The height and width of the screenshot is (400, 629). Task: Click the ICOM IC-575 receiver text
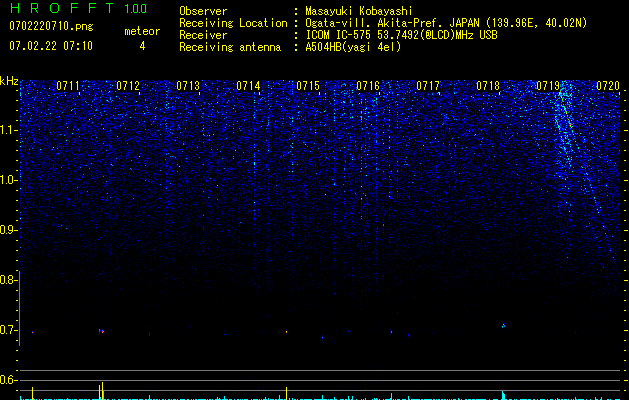pos(401,35)
